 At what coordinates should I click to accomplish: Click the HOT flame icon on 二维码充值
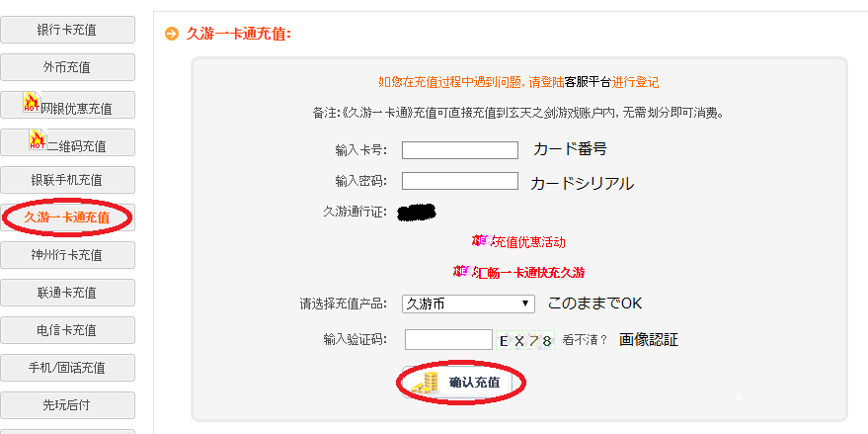38,140
